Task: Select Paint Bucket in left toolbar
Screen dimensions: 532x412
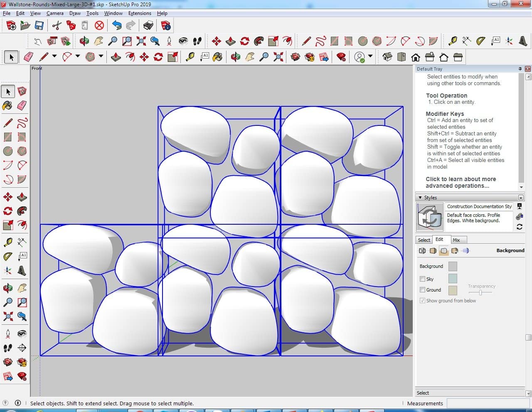Action: tap(8, 105)
